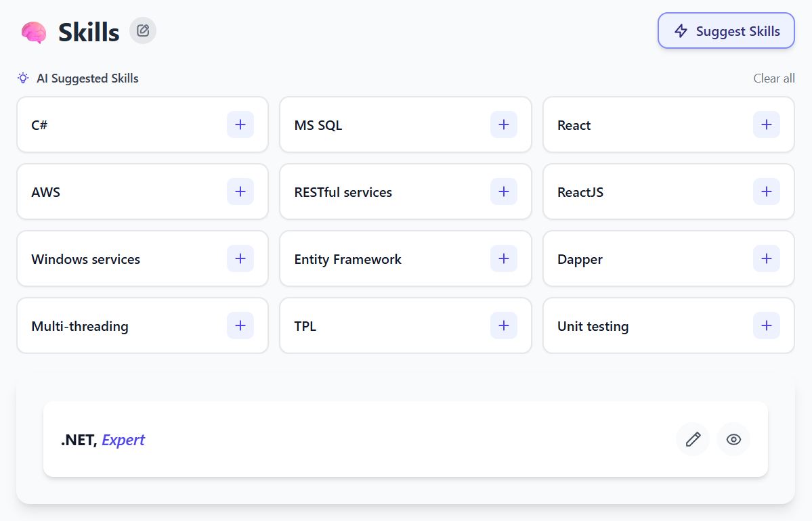The image size is (812, 521).
Task: Open the Suggest Skills feature
Action: pos(725,30)
